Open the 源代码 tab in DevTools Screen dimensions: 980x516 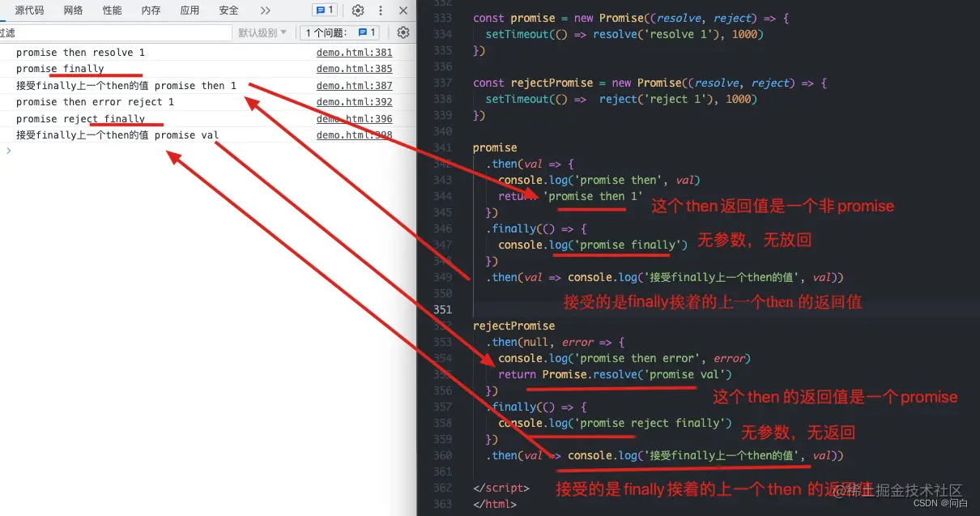30,11
